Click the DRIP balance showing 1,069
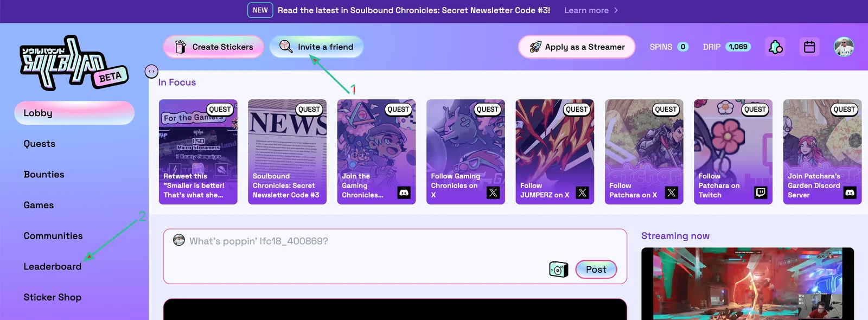 pos(727,47)
